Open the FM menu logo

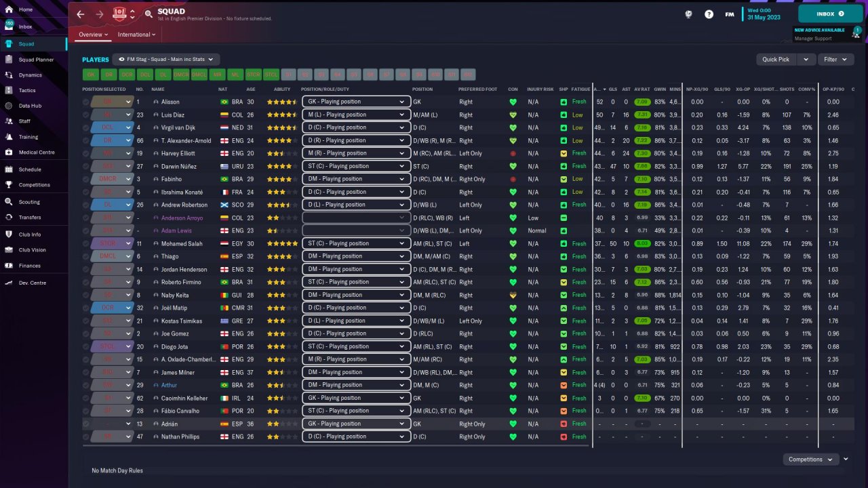coord(730,14)
